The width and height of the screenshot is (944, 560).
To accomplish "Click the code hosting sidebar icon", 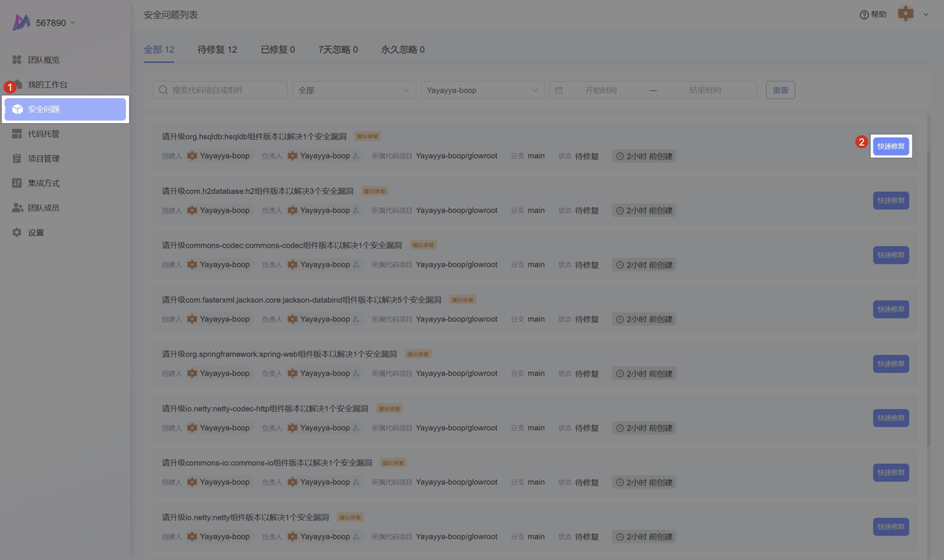I will tap(17, 134).
